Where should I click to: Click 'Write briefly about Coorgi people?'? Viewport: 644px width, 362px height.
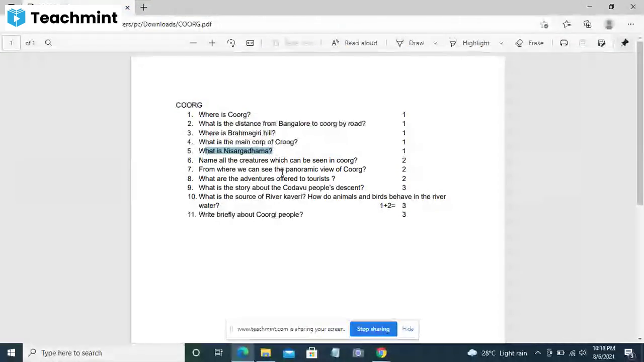[x=251, y=215]
